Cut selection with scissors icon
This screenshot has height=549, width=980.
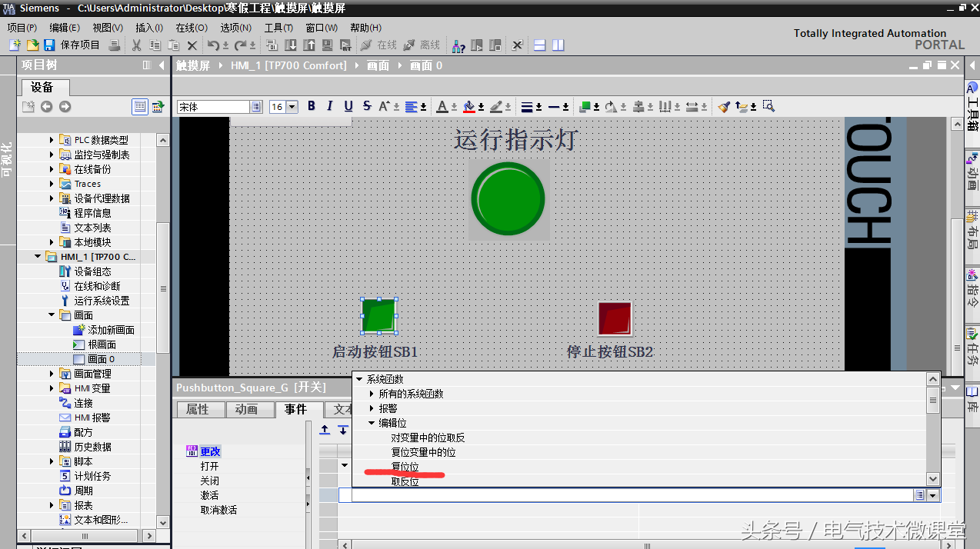click(137, 45)
